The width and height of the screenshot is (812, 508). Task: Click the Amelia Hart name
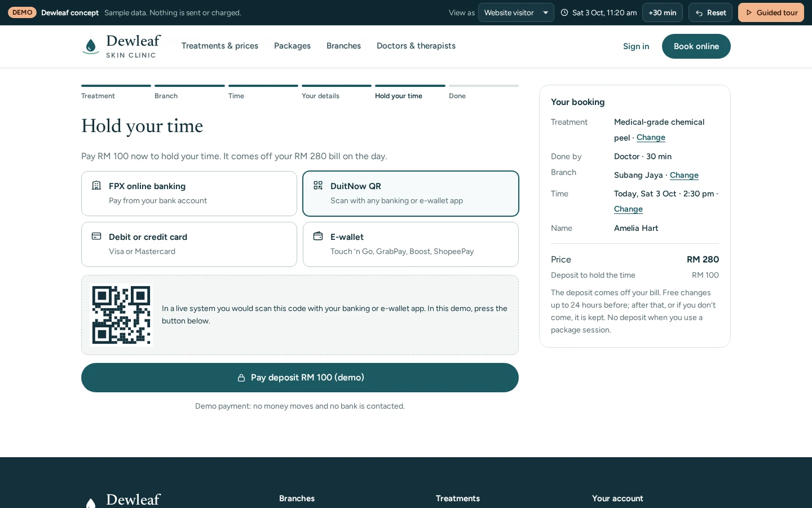636,228
